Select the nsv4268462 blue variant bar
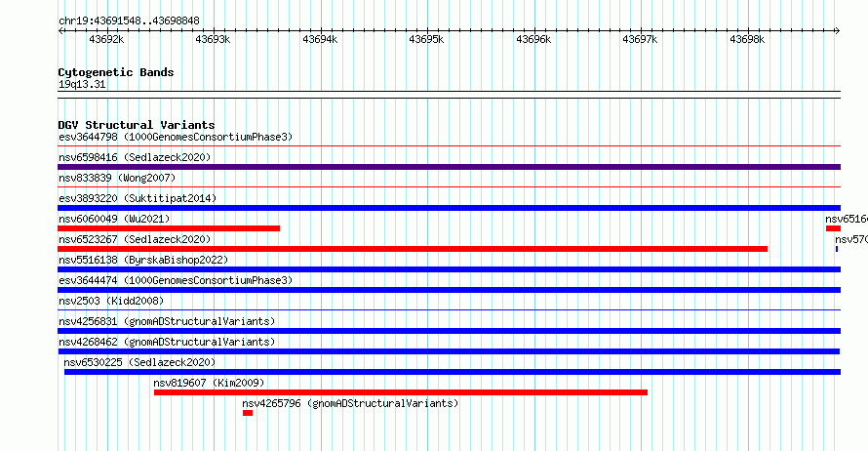This screenshot has width=868, height=451. point(449,351)
